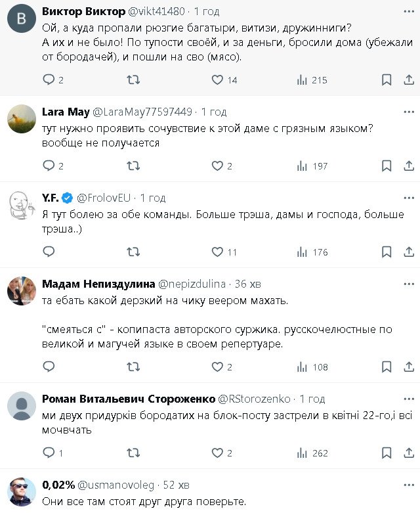Reply to Виктор Виктор's tweet
Viewport: 420px width, 513px height.
[x=49, y=80]
